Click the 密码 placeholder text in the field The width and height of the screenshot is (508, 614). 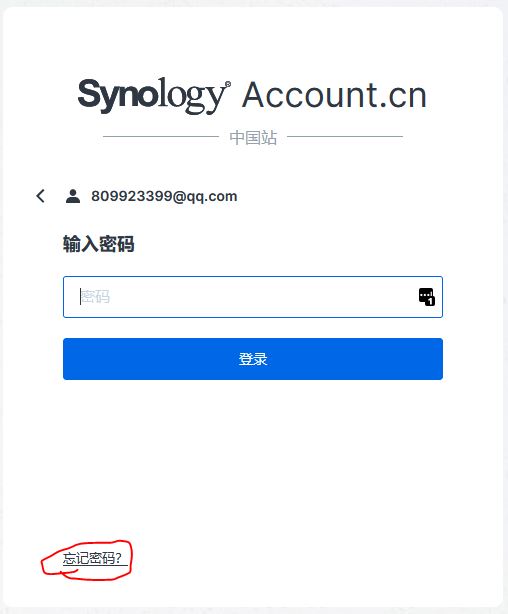pos(95,297)
